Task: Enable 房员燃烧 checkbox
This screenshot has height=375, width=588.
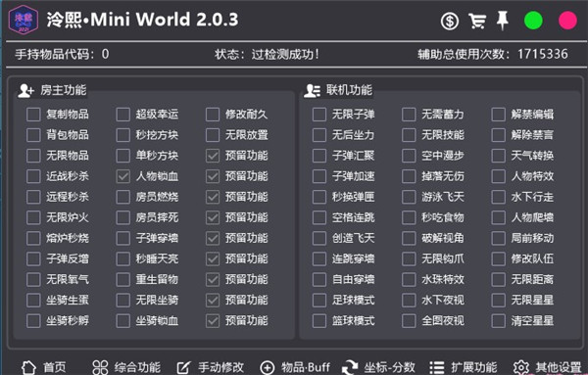Action: (123, 197)
